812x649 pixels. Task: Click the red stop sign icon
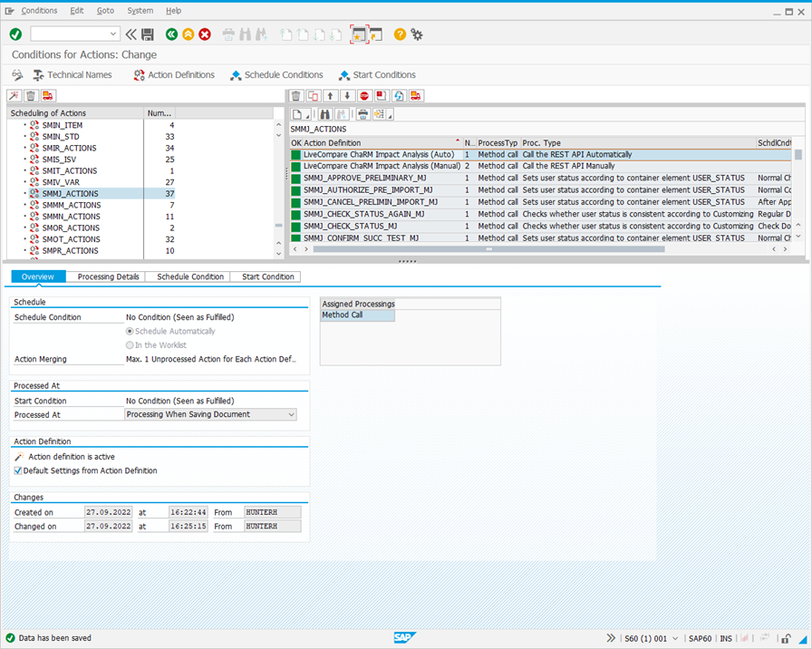pyautogui.click(x=363, y=96)
